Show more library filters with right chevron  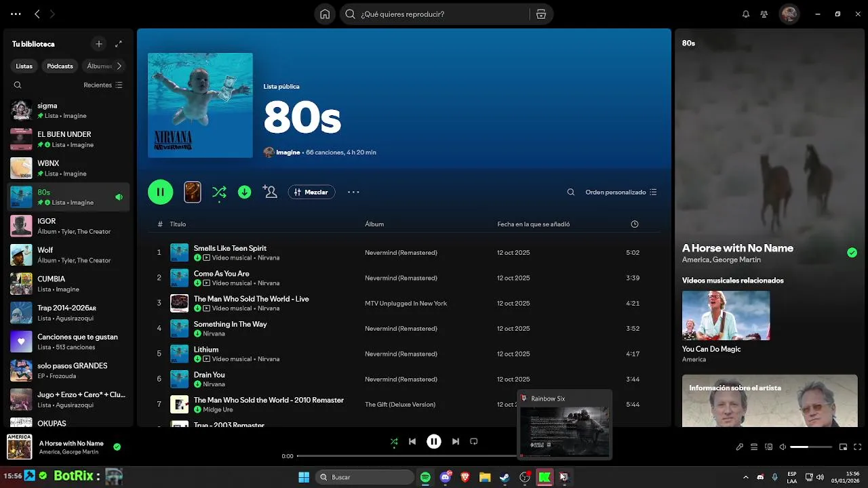tap(119, 66)
